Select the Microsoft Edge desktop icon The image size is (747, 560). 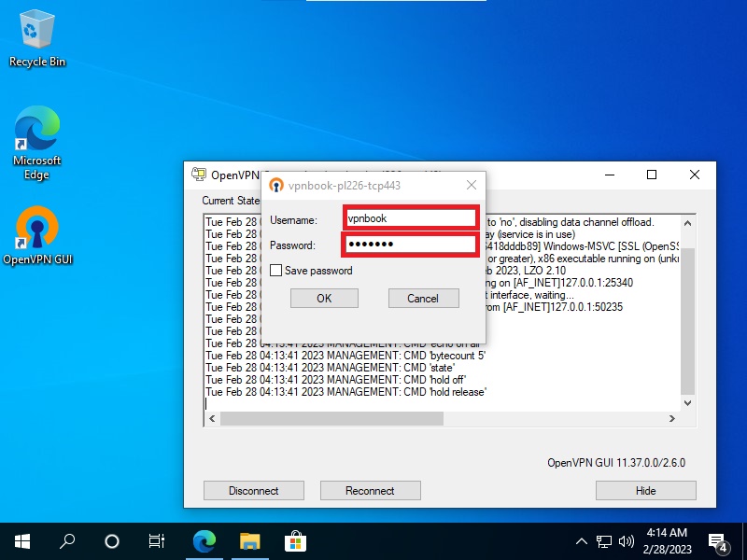[x=37, y=140]
